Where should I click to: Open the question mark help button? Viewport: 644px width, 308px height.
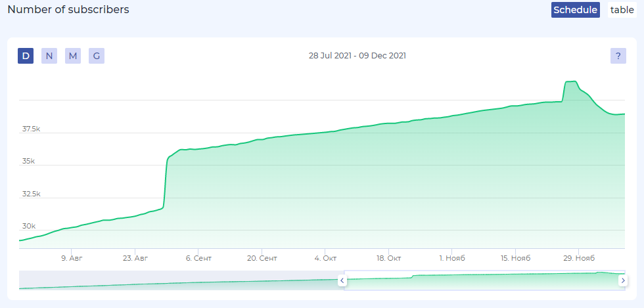click(618, 56)
